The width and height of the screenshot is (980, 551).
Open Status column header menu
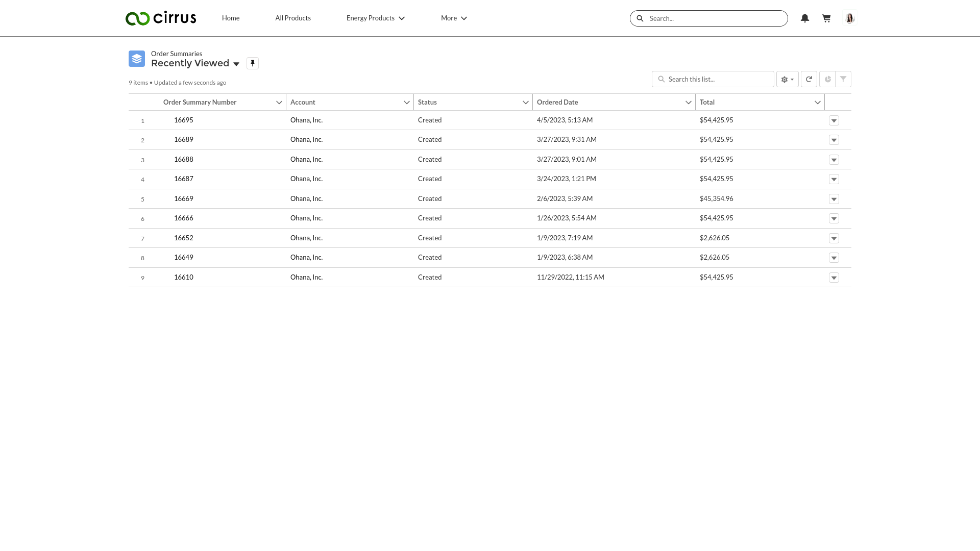click(x=526, y=103)
